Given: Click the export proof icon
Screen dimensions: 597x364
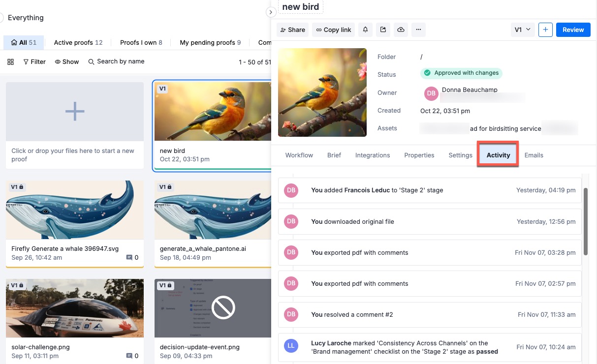Looking at the screenshot, I should (x=383, y=30).
